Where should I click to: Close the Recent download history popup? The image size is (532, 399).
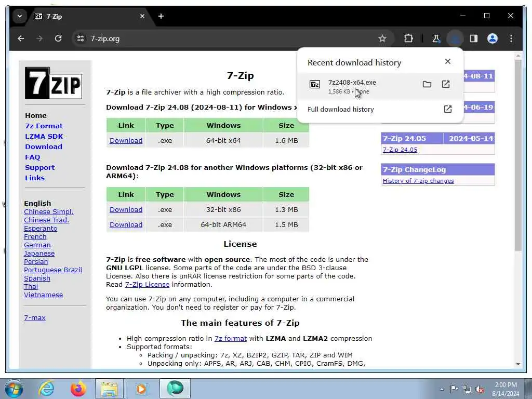tap(447, 61)
